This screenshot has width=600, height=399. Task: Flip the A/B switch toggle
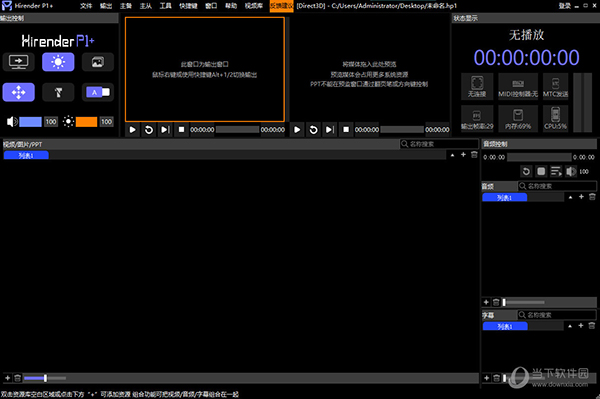(98, 92)
